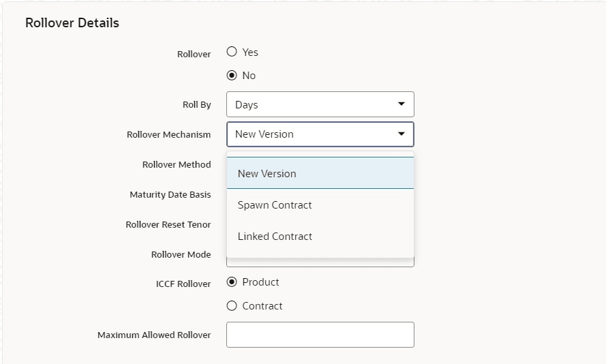Click the Maximum Allowed Rollover label
606x364 pixels.
pyautogui.click(x=154, y=335)
